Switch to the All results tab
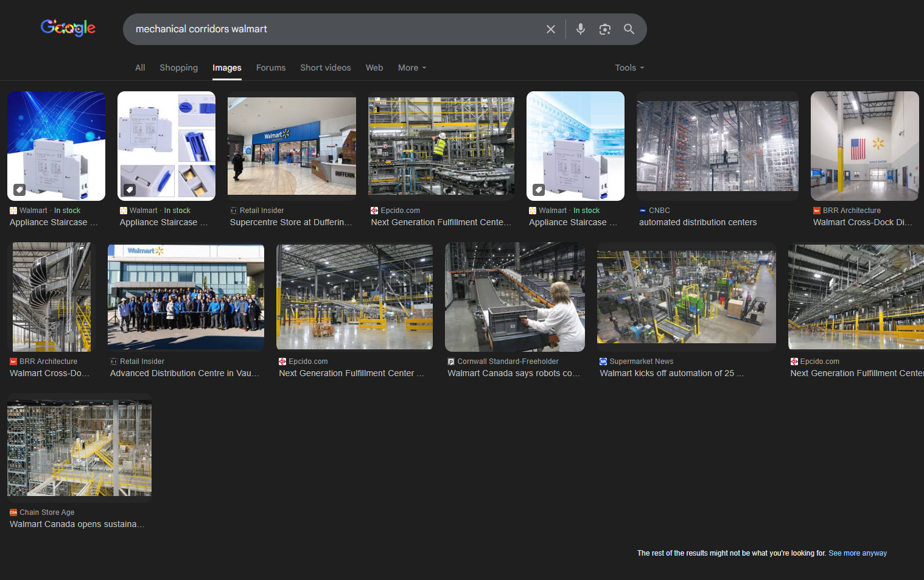Screen dimensions: 924x580 (x=140, y=68)
